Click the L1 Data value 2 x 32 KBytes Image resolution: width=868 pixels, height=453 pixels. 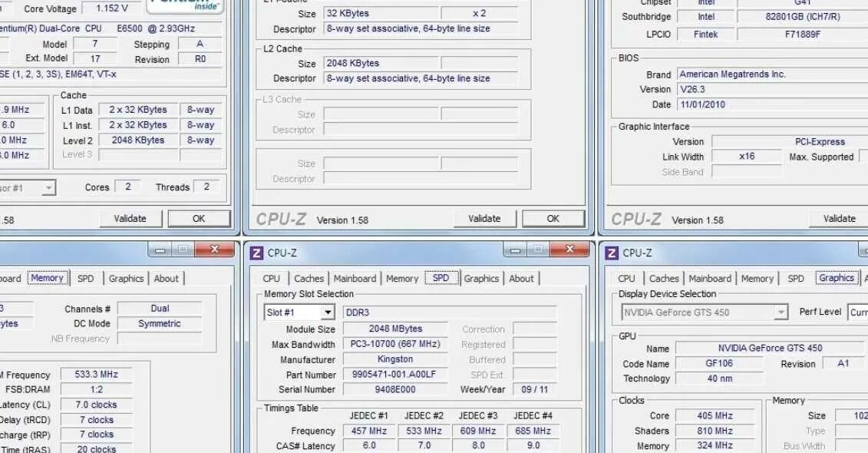[x=138, y=110]
